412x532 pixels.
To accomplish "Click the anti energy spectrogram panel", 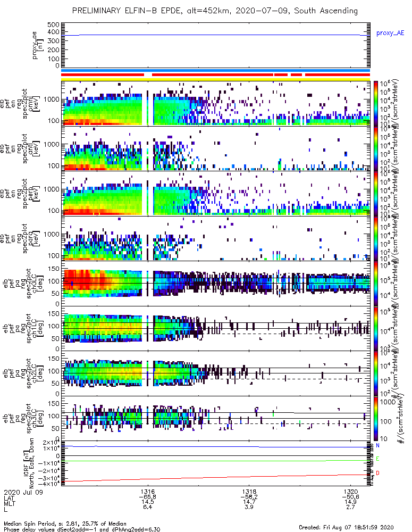I will pyautogui.click(x=216, y=148).
